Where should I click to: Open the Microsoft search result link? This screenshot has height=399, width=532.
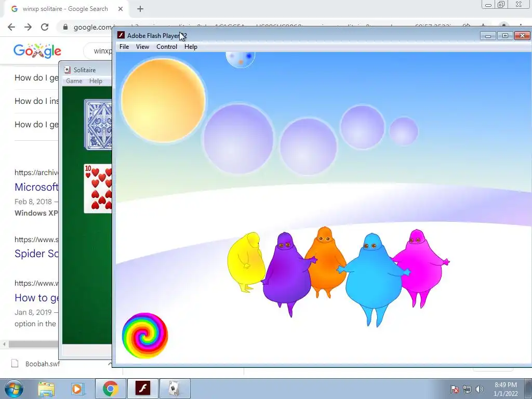point(36,187)
